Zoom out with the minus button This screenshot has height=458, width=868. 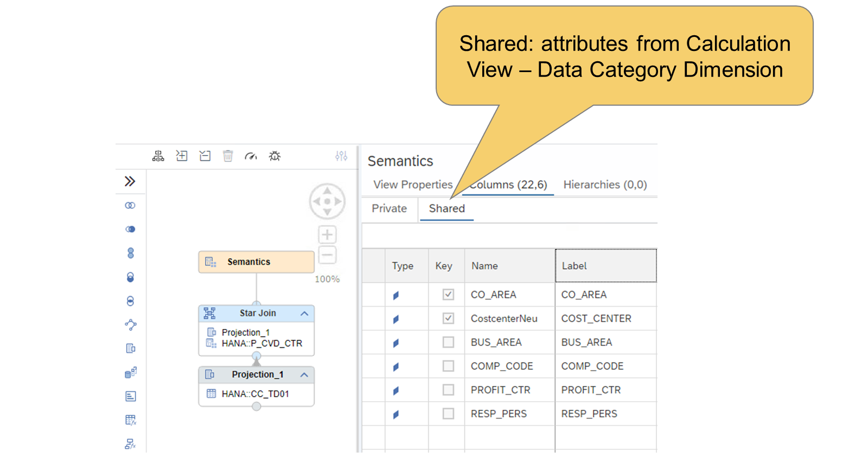click(327, 255)
